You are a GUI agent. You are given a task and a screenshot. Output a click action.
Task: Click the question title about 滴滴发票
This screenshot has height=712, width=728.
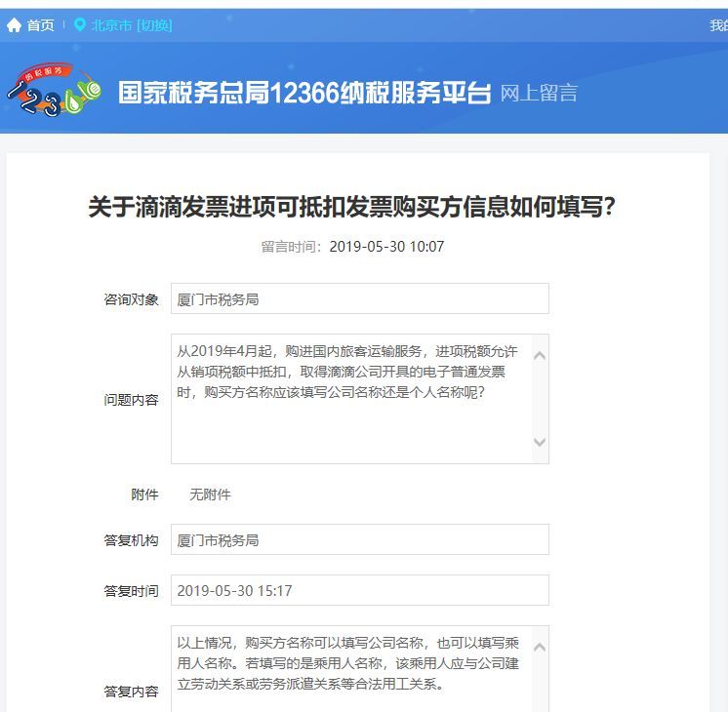coord(352,207)
